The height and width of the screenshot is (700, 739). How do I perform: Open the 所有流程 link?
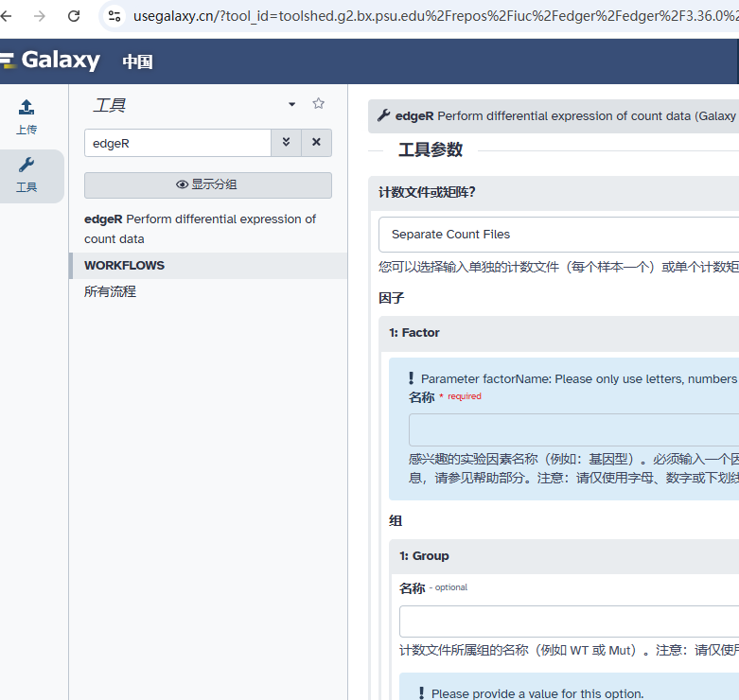(111, 291)
